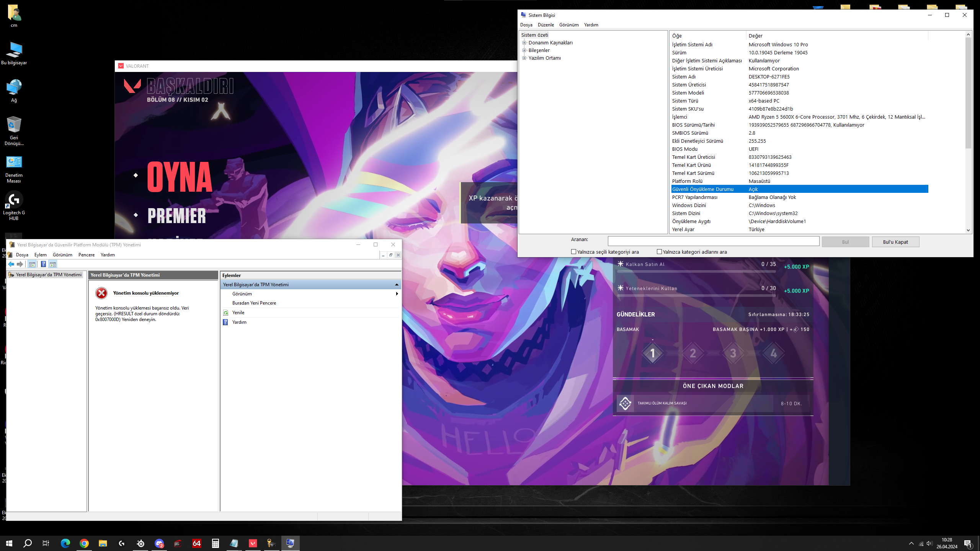Open SteelSeries icon on taskbar
980x551 pixels.
(x=140, y=543)
